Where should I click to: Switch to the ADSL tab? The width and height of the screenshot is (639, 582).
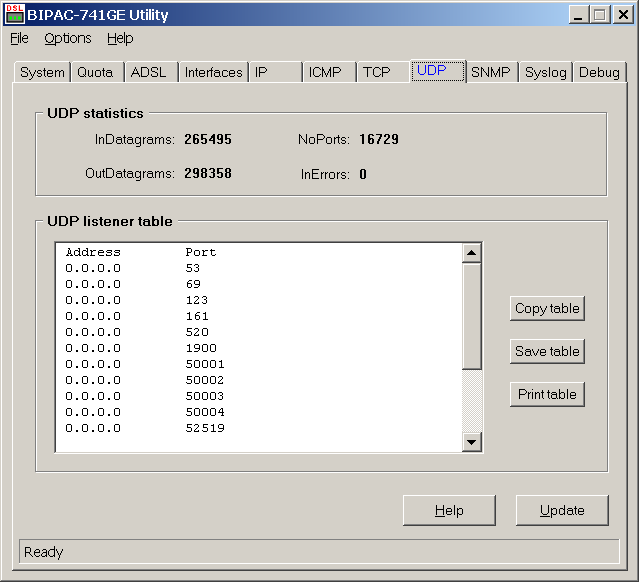152,72
